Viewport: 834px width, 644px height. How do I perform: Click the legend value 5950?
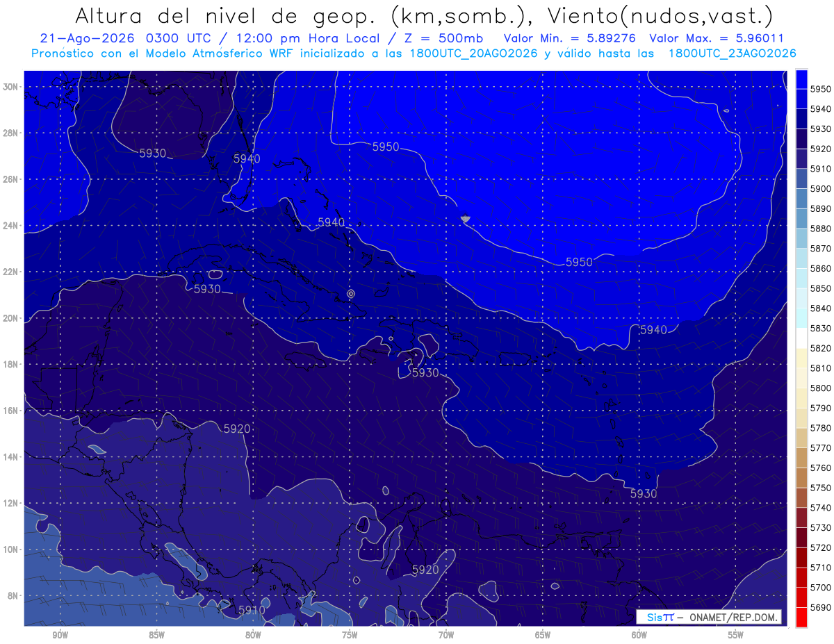(820, 89)
